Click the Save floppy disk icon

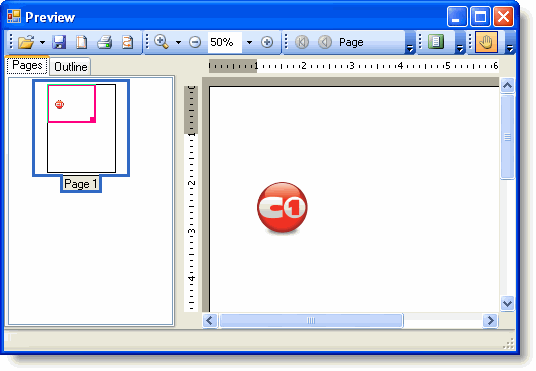(59, 42)
